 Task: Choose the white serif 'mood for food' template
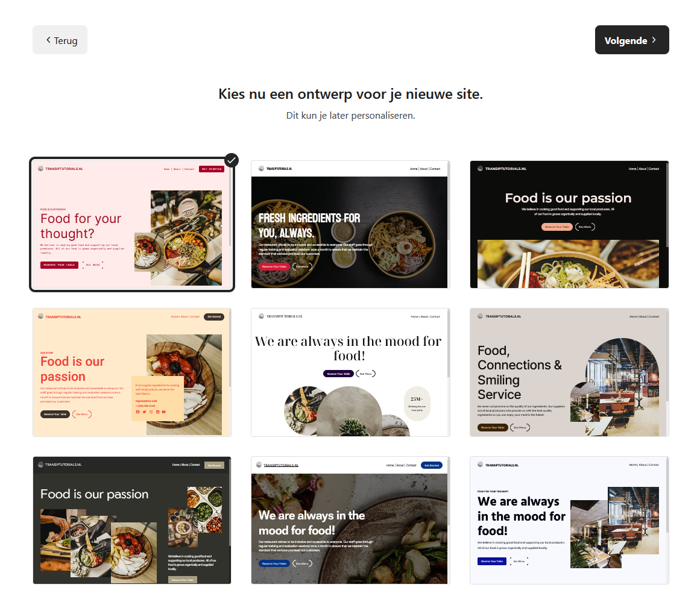tap(350, 372)
